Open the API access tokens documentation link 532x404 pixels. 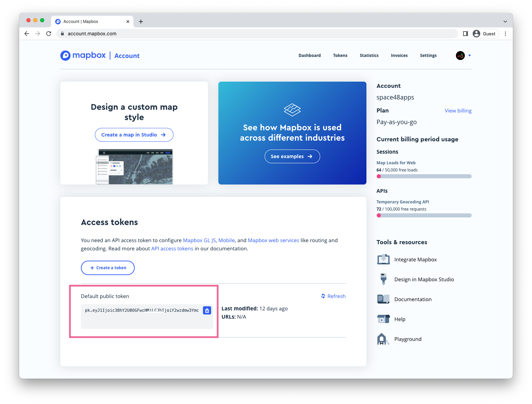point(172,249)
